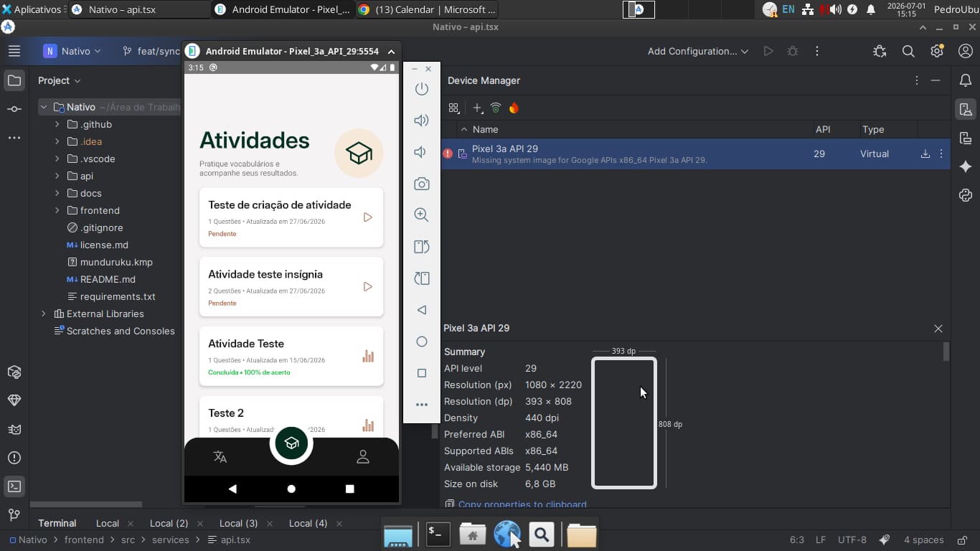980x551 pixels.
Task: Open the IDE main hamburger menu
Action: click(14, 51)
